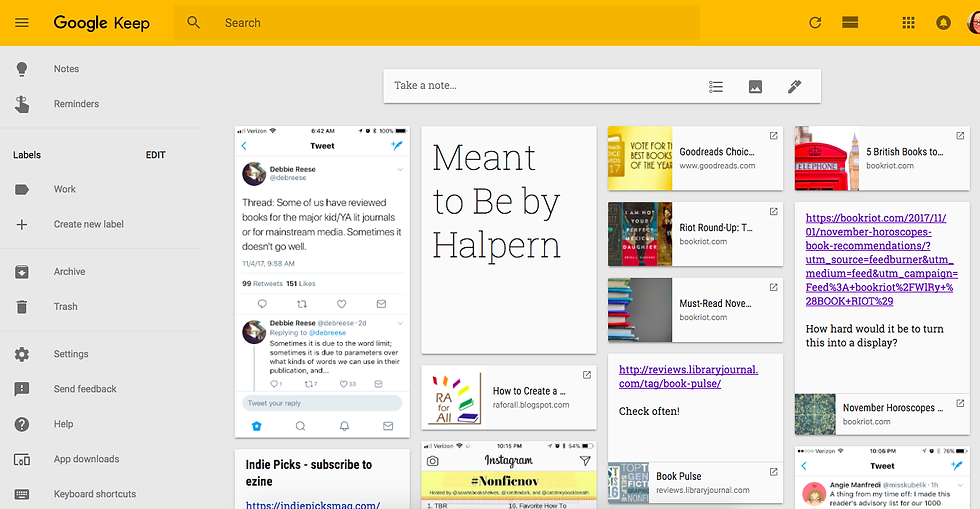Click the red telephone box thumbnail
The image size is (980, 509).
(x=827, y=158)
